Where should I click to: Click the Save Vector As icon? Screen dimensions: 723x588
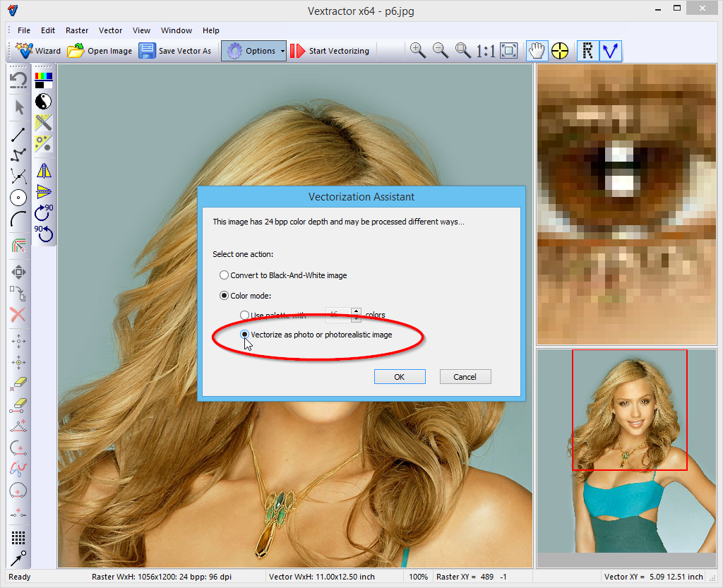tap(148, 51)
